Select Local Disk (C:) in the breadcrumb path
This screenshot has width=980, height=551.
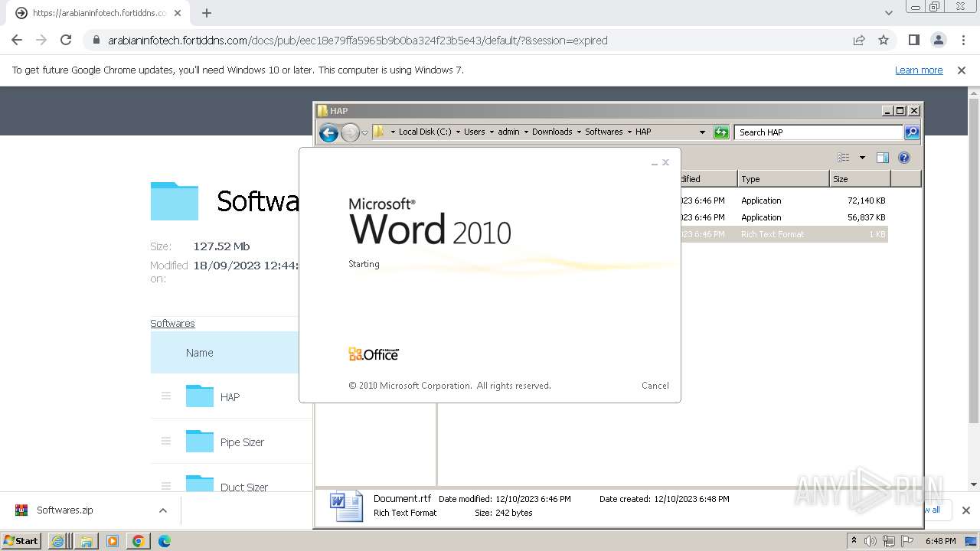click(424, 132)
